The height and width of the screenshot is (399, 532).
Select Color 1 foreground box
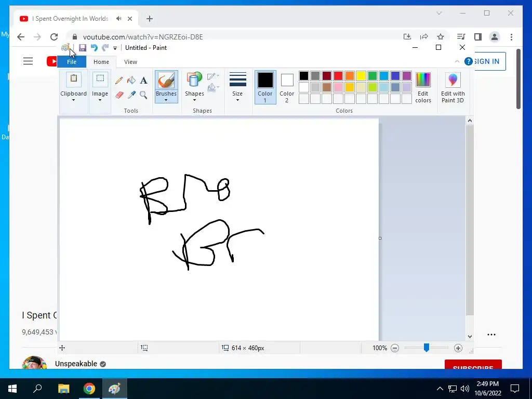tap(265, 87)
